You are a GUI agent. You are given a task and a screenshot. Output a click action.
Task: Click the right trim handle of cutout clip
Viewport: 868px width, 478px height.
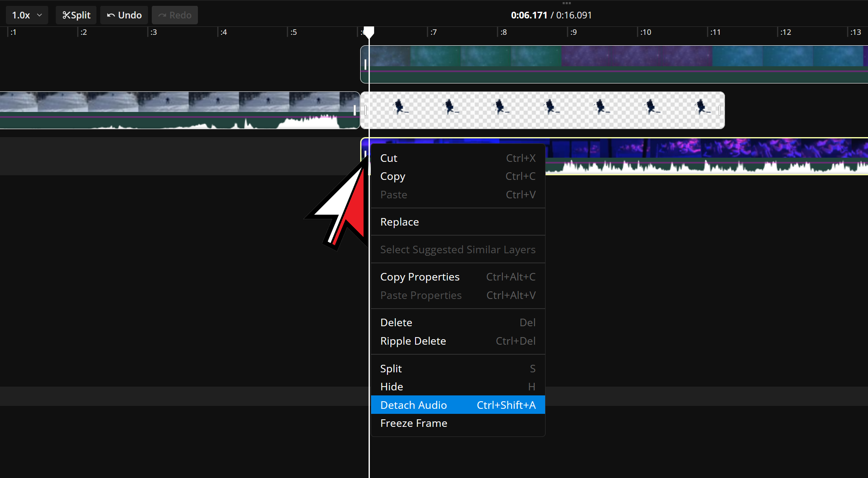click(720, 110)
